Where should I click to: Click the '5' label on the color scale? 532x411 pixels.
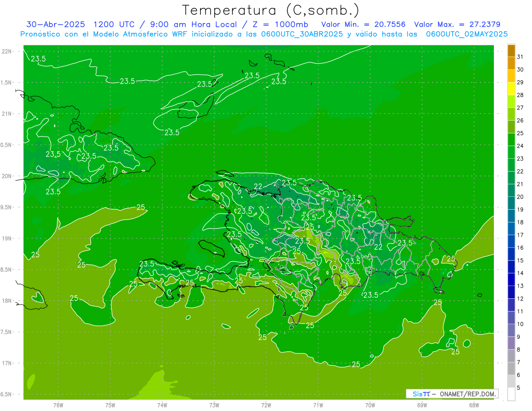click(x=519, y=388)
